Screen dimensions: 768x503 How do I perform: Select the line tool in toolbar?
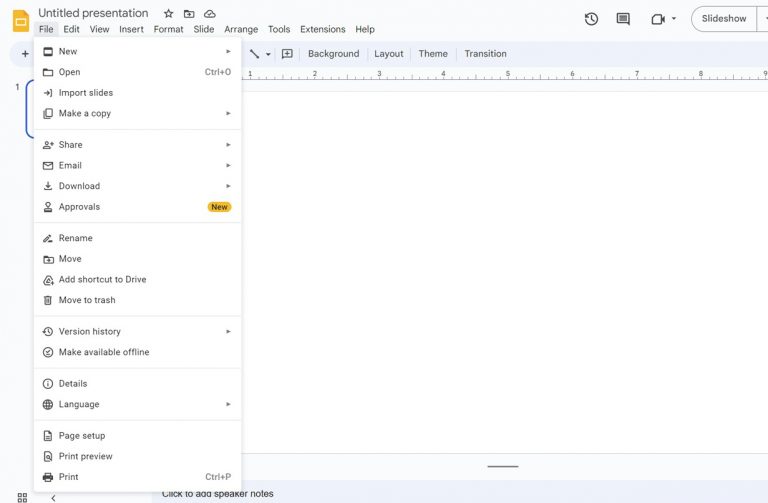click(x=254, y=54)
